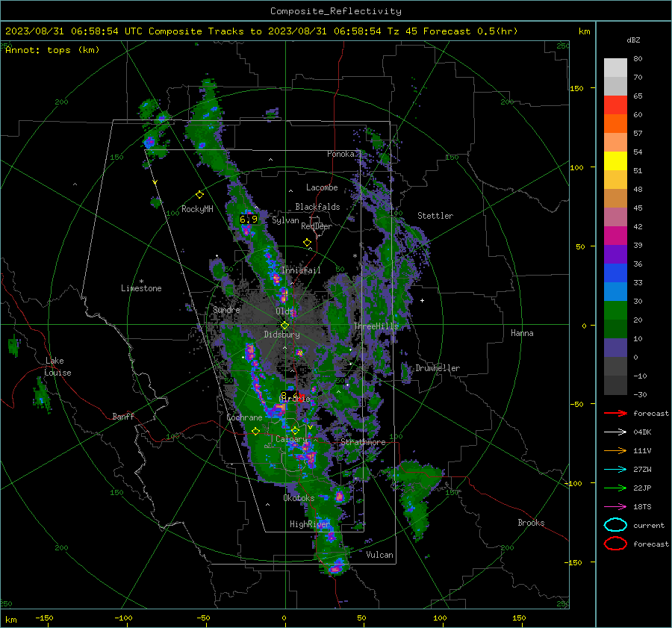Select the white 04DK arrow symbol
The width and height of the screenshot is (672, 628).
click(x=615, y=432)
